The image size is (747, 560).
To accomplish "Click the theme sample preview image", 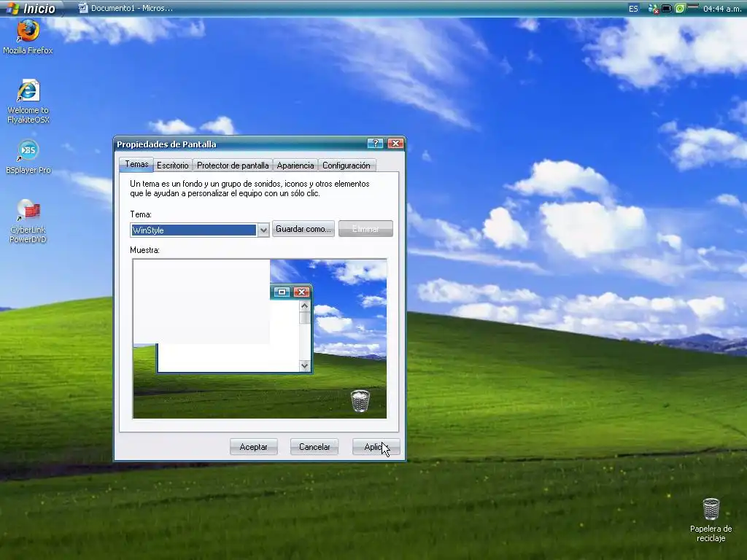I will (x=260, y=338).
